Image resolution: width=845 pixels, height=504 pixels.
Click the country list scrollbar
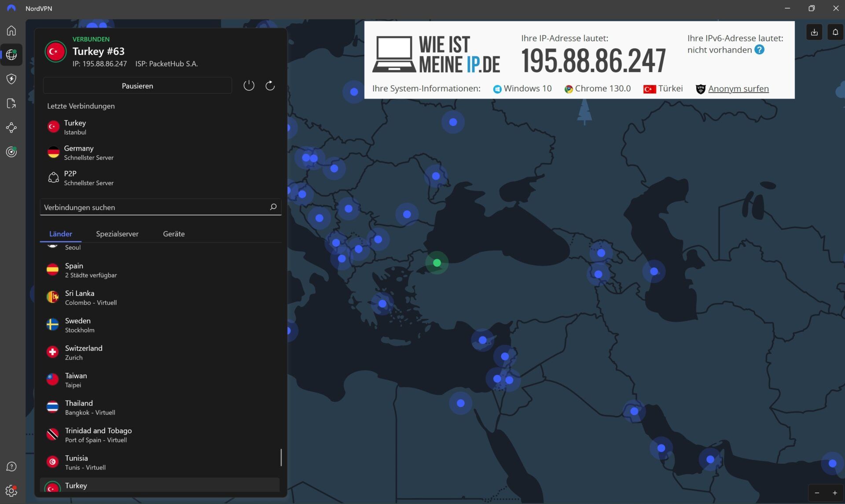tap(281, 457)
